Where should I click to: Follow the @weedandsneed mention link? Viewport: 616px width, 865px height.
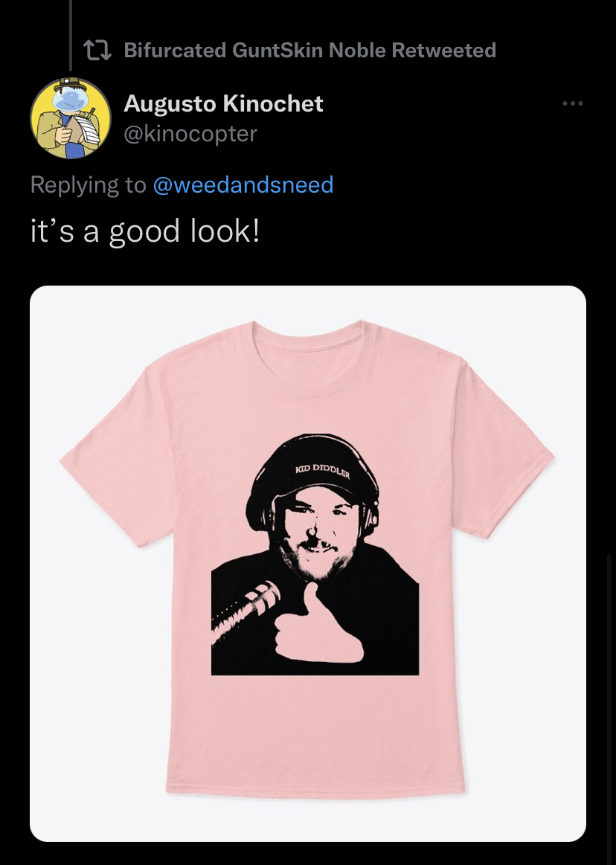243,184
